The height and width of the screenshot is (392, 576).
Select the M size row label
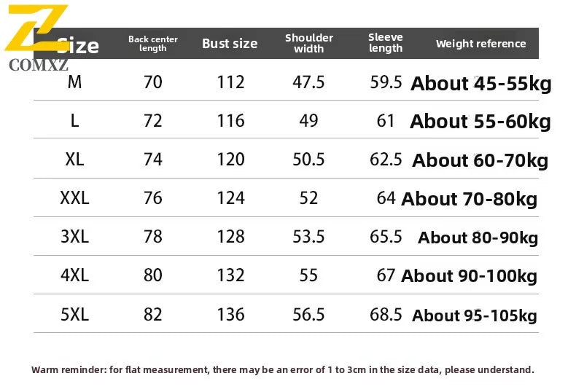74,82
